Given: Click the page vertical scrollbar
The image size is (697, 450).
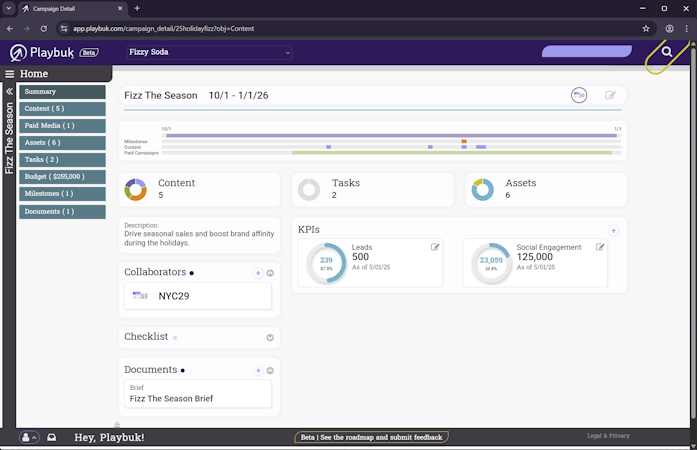Looking at the screenshot, I should (693, 231).
